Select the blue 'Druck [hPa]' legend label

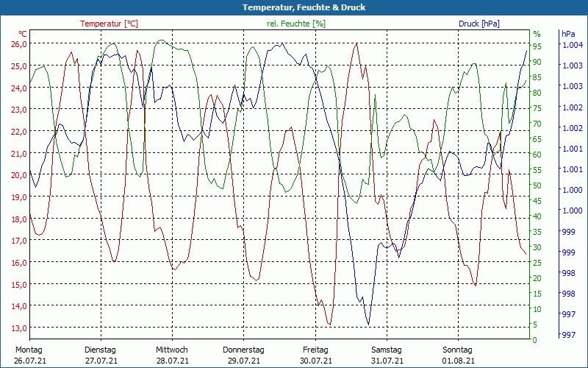pyautogui.click(x=478, y=24)
